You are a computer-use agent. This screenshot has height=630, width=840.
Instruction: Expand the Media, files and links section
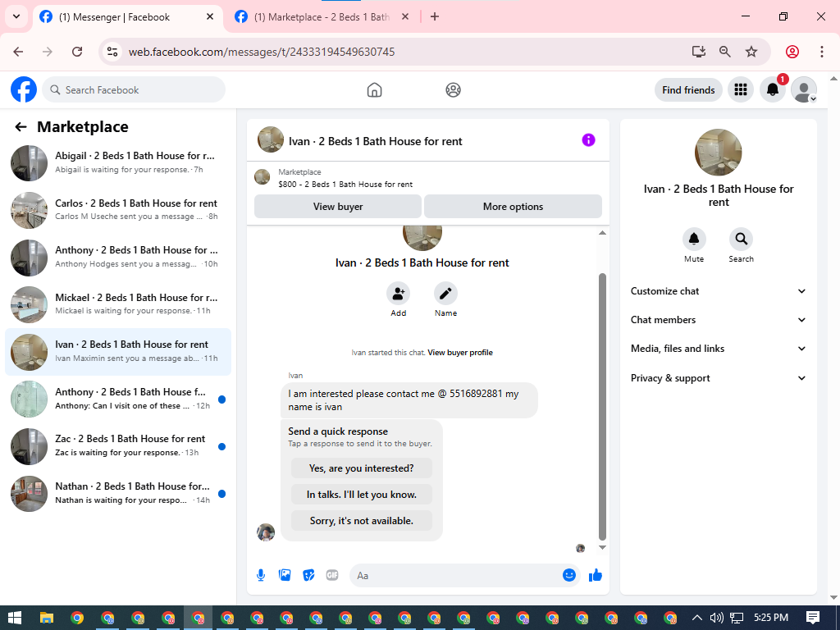(x=719, y=349)
